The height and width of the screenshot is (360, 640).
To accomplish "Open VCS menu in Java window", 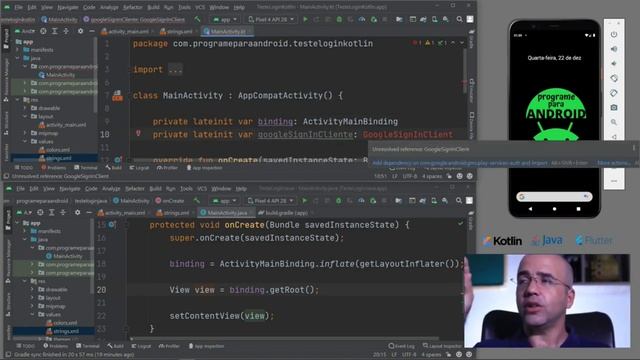I will [202, 189].
